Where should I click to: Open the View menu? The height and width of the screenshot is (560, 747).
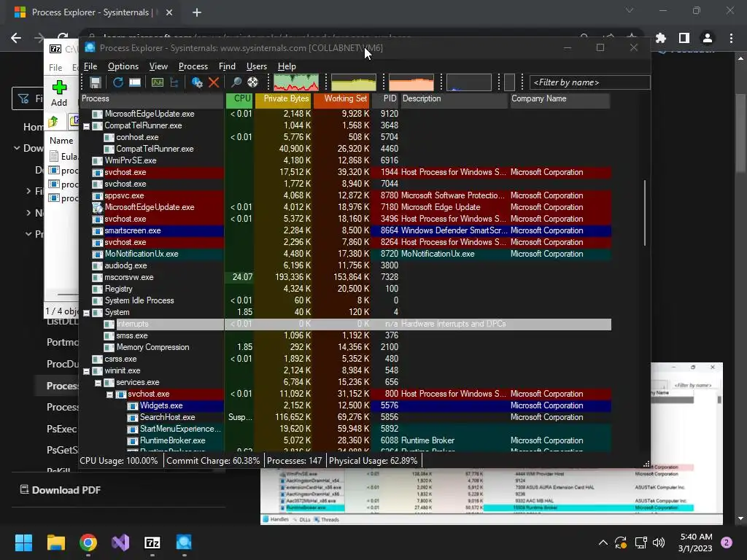158,66
